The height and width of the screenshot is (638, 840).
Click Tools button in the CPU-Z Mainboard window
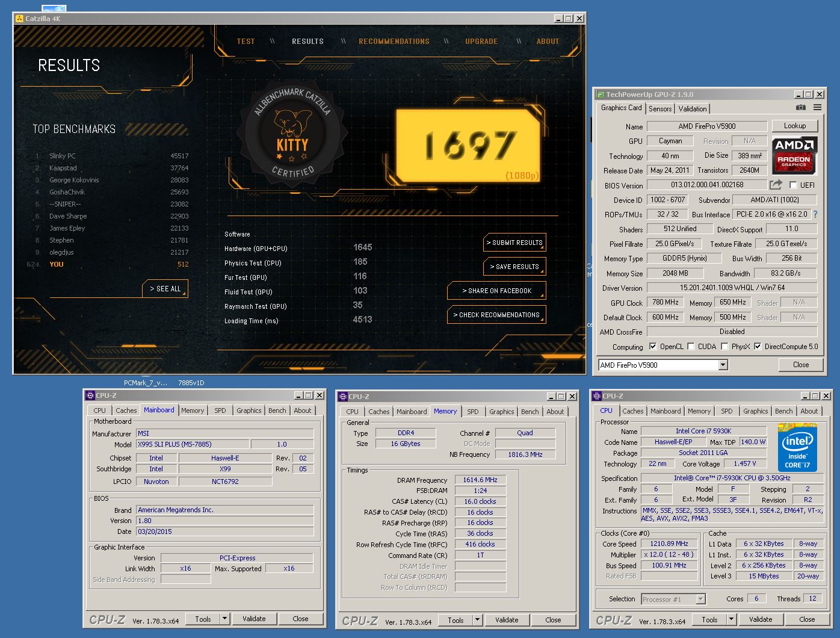(203, 619)
